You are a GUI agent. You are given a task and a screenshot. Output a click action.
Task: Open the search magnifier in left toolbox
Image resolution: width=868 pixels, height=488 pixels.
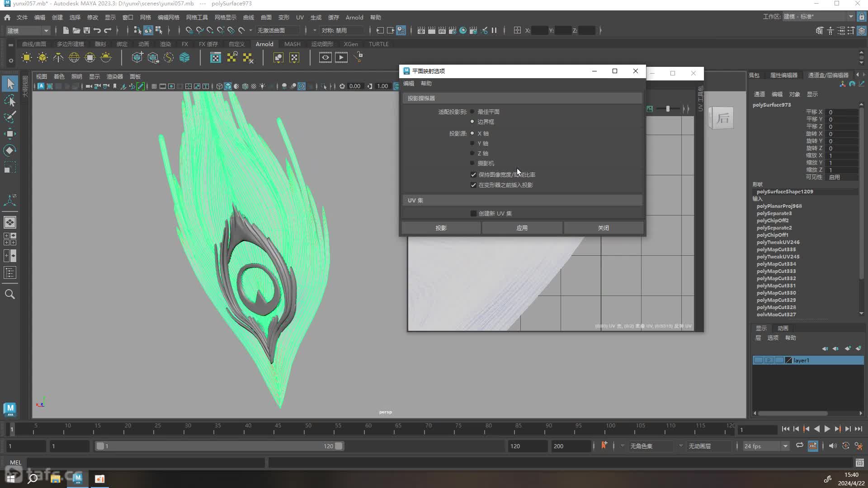(10, 294)
